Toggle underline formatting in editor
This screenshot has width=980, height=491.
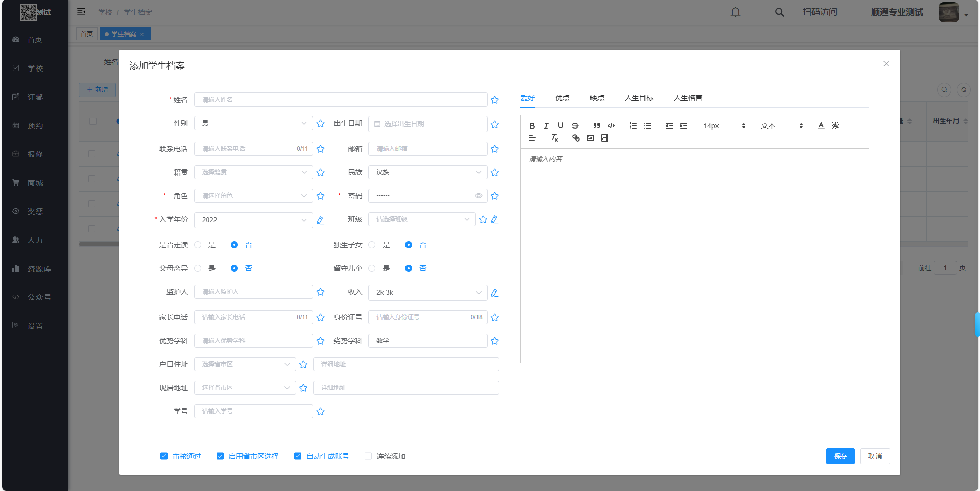coord(560,126)
